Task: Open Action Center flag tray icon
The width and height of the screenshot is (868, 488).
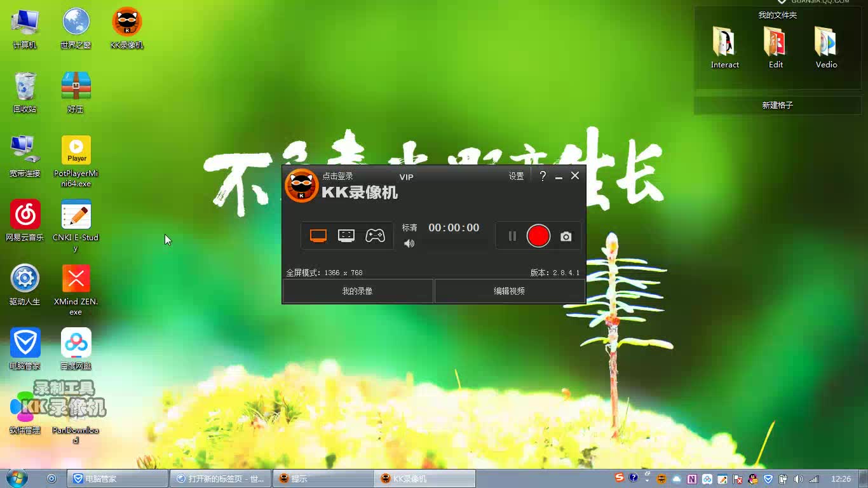Action: (x=738, y=479)
